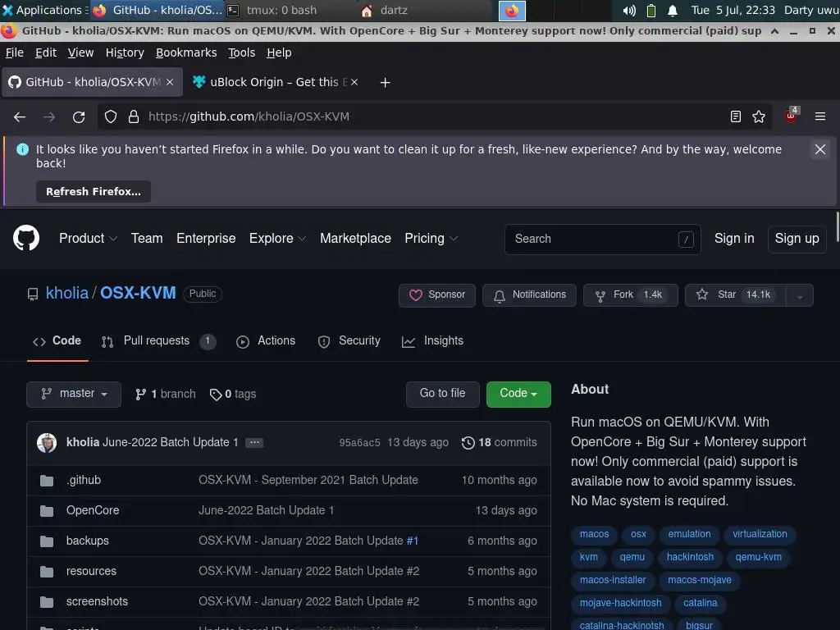Image resolution: width=840 pixels, height=630 pixels.
Task: Expand commit message ellipsis button
Action: pyautogui.click(x=254, y=442)
